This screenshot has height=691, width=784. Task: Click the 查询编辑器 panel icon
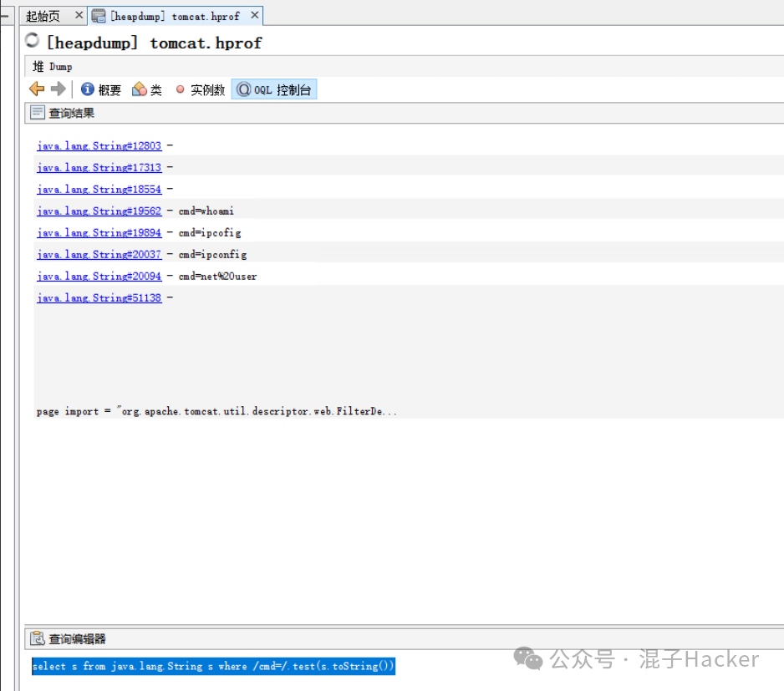[38, 638]
